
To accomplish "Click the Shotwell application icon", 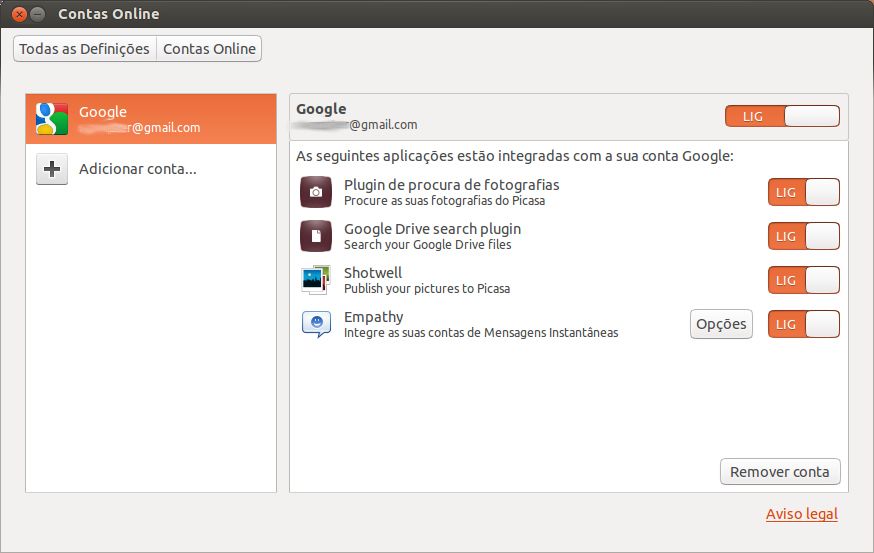I will (x=316, y=280).
